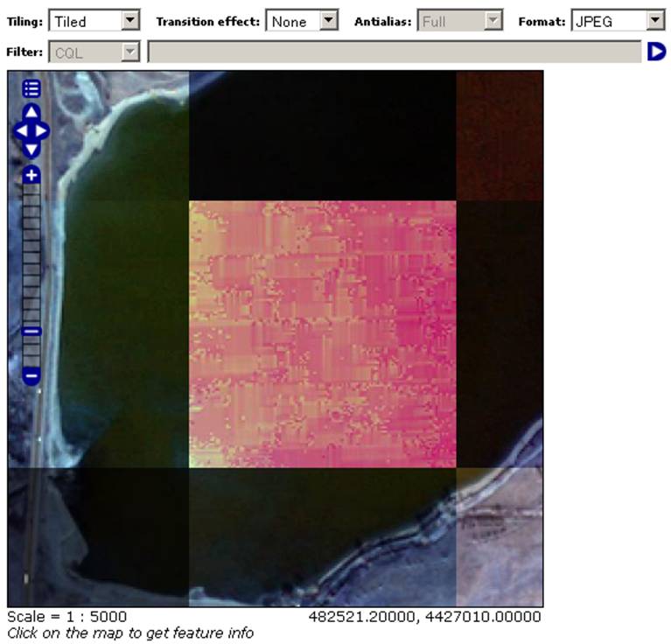This screenshot has width=671, height=644.
Task: Click the 'Filter:' label
Action: tap(24, 52)
